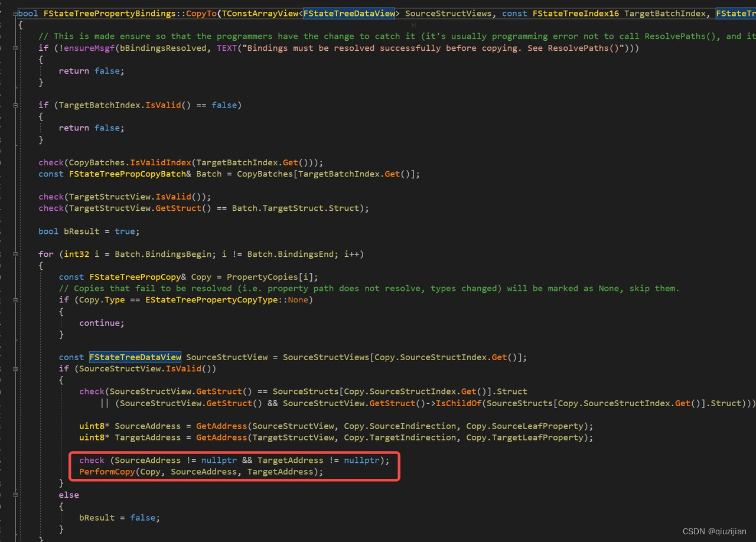Collapse the bBindingsResolved ensureMsgf if-block
Screen dimensions: 756x542
pyautogui.click(x=16, y=48)
